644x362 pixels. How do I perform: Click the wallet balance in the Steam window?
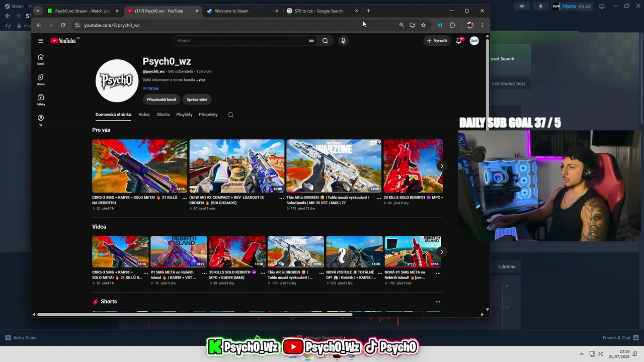point(584,7)
